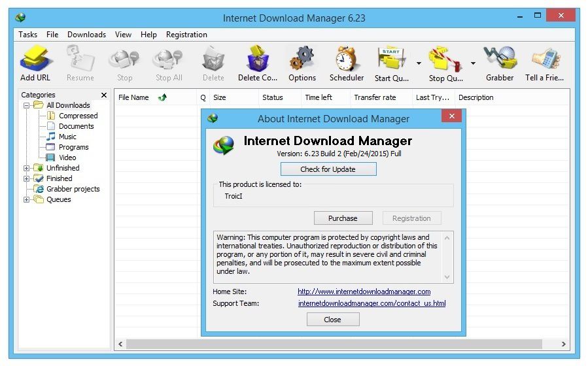Click the Start Queue toolbar icon
This screenshot has height=366, width=588.
coord(391,58)
